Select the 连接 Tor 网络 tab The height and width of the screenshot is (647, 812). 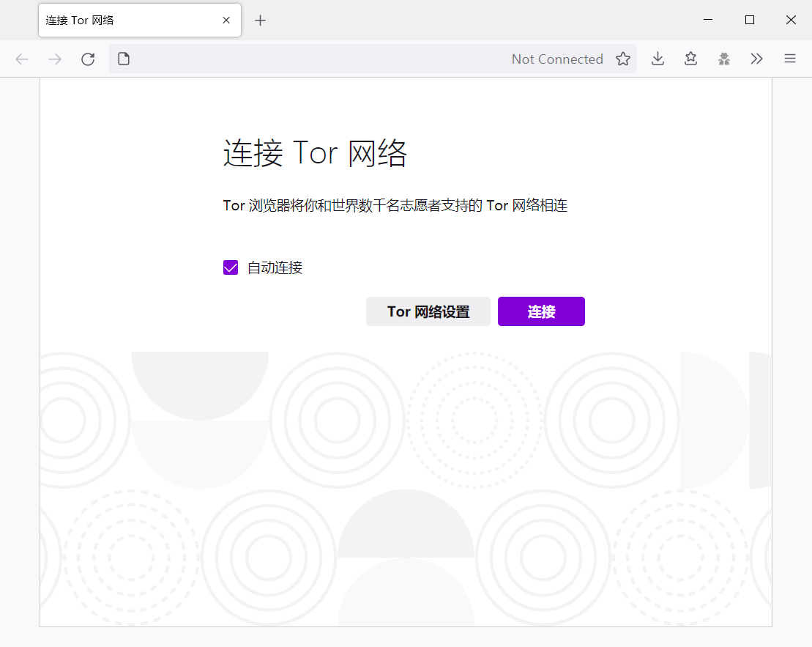[140, 21]
